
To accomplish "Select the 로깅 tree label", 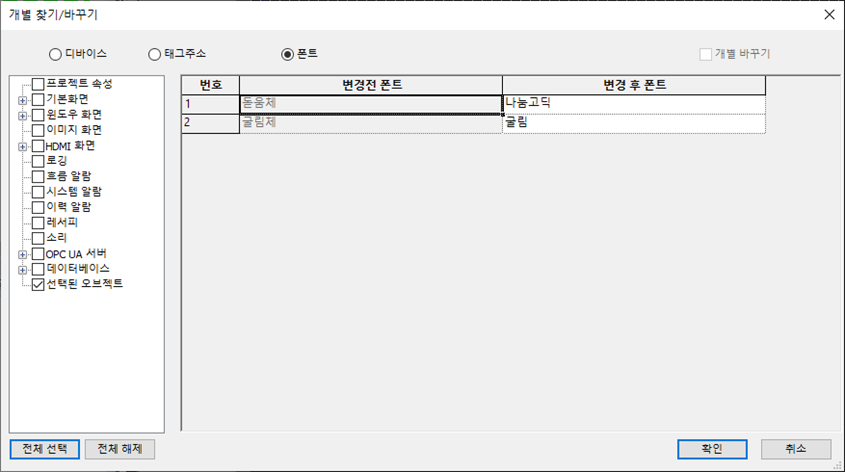I will pos(57,161).
